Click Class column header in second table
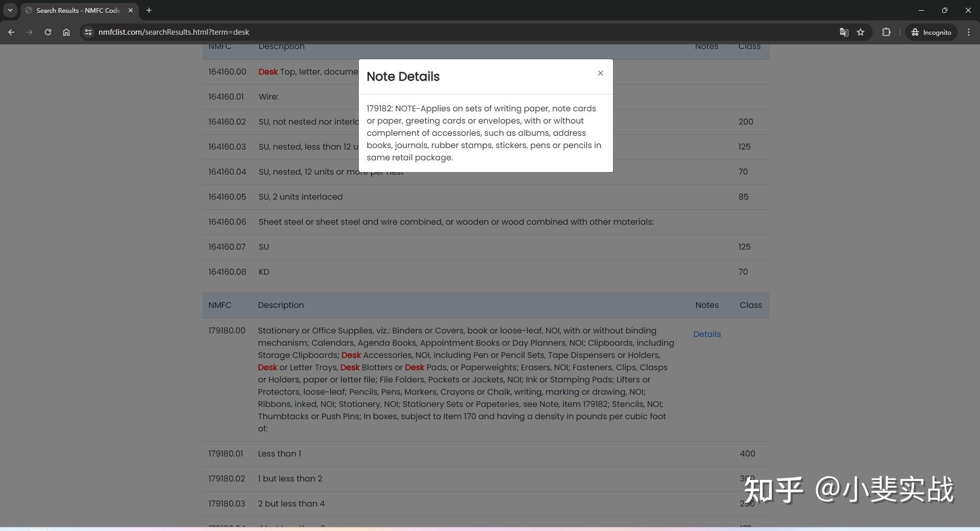This screenshot has height=531, width=980. pos(751,305)
